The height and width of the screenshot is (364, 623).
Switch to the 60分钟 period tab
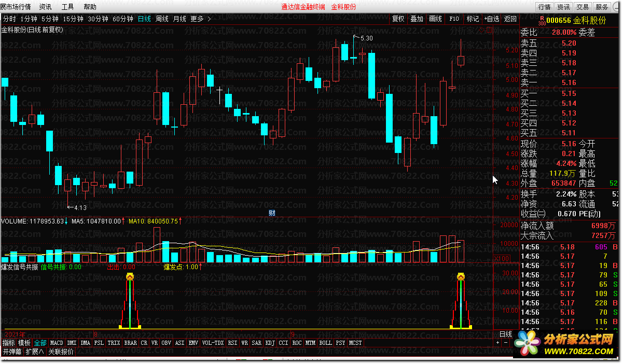tap(123, 19)
